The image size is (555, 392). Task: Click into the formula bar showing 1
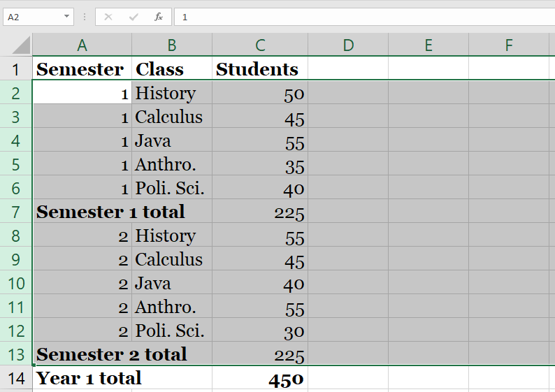click(365, 17)
